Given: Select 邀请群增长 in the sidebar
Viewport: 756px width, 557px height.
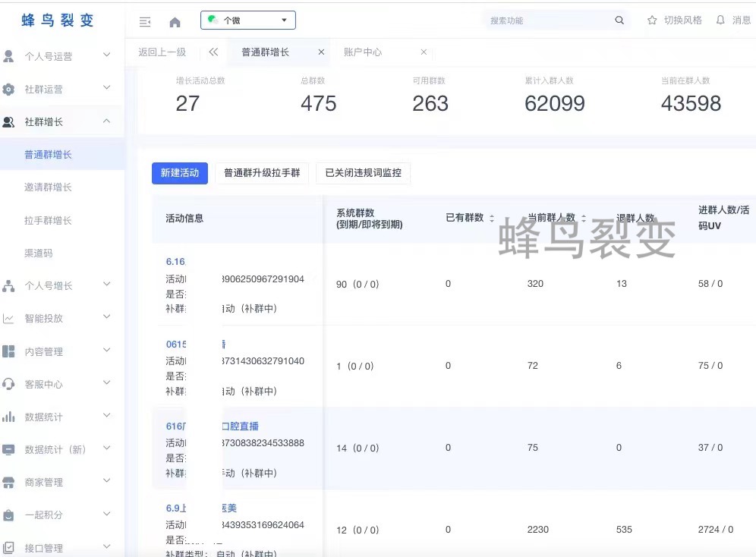Looking at the screenshot, I should tap(48, 187).
